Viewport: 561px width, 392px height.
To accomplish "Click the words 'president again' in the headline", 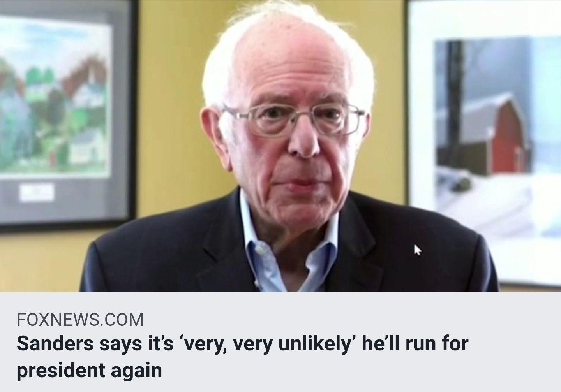I will 89,370.
